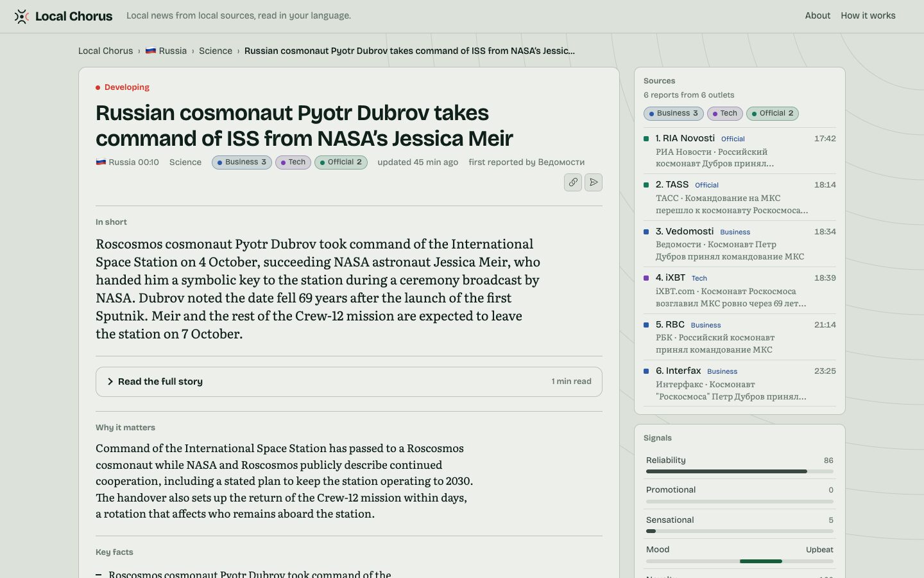Click the Science category label under headline
Image resolution: width=924 pixels, height=578 pixels.
[185, 162]
